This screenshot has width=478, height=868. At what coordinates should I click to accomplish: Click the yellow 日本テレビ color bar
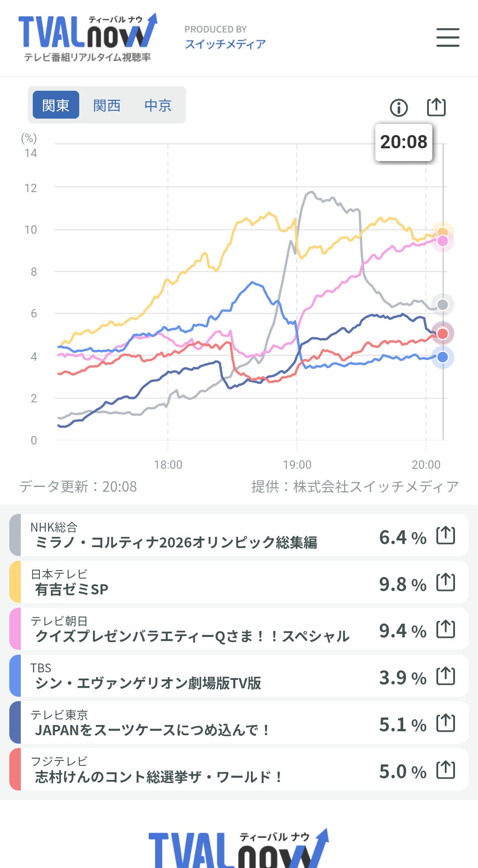[x=15, y=582]
